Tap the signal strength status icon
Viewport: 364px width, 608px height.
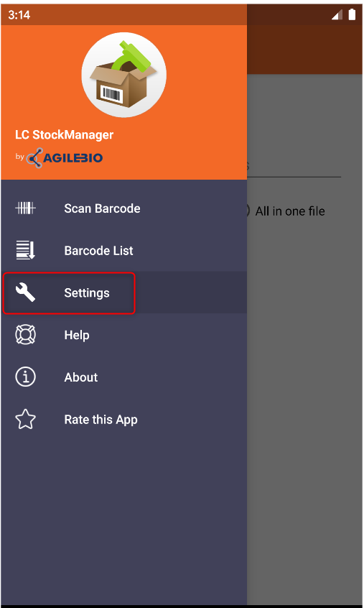pos(337,15)
